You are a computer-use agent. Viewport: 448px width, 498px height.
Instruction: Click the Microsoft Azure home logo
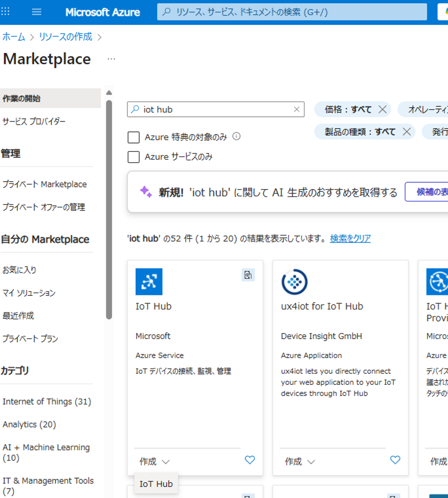click(x=103, y=12)
